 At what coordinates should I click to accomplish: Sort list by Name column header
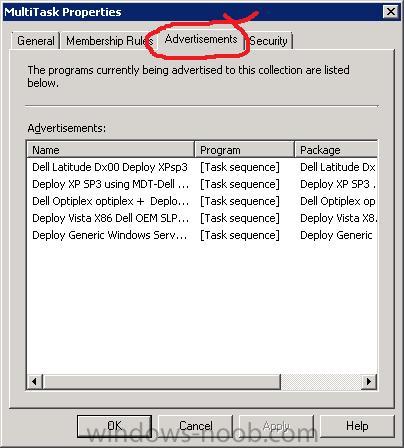pyautogui.click(x=110, y=150)
